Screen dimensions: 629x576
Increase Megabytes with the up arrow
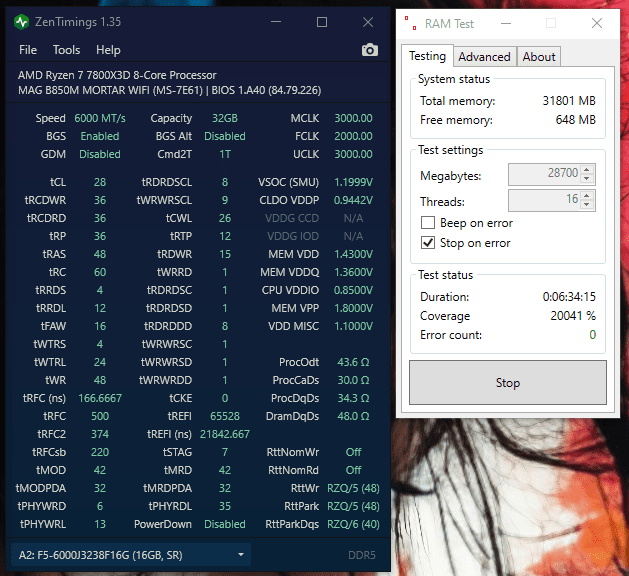click(587, 169)
